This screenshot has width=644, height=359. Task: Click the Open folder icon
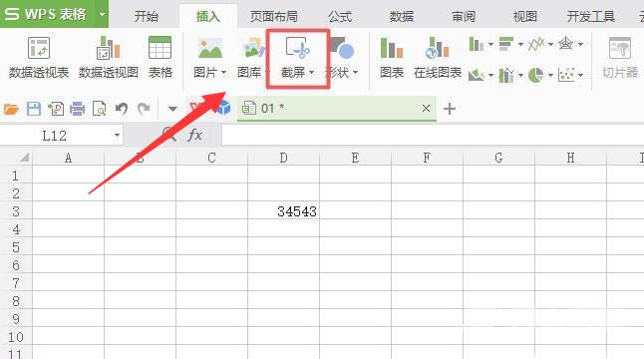pos(12,109)
